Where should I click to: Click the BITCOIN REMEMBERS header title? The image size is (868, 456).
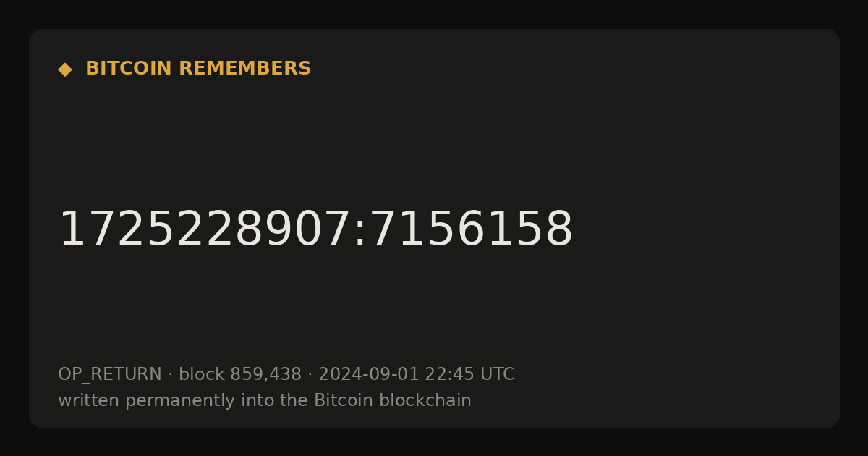tap(198, 69)
